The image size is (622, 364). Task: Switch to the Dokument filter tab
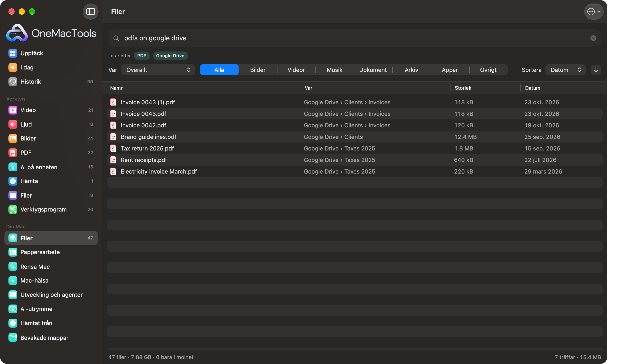point(373,70)
